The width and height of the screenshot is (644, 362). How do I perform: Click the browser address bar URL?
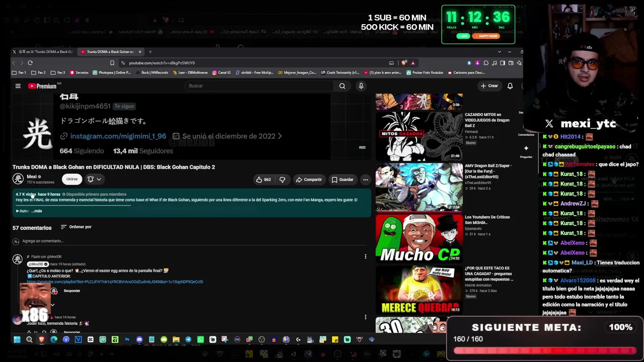[162, 63]
